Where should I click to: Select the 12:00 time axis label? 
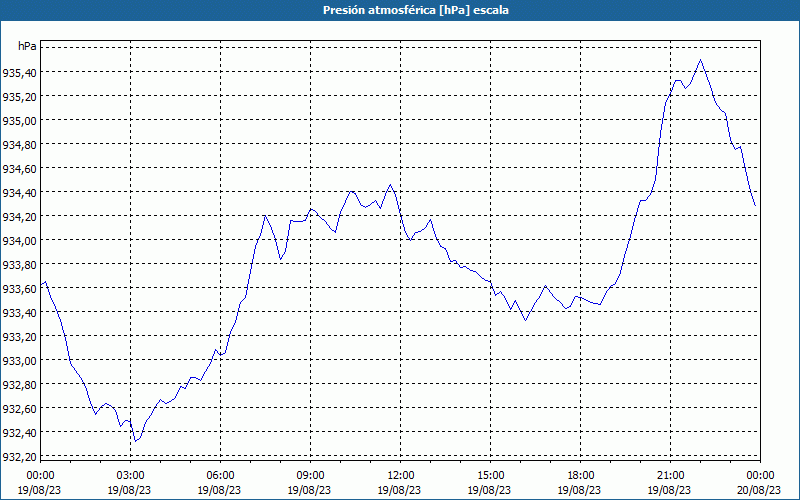point(400,476)
